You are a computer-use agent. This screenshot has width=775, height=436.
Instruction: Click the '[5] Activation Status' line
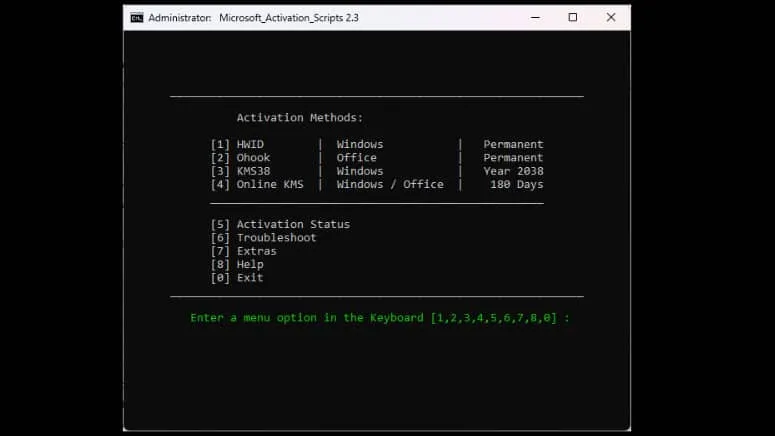280,224
